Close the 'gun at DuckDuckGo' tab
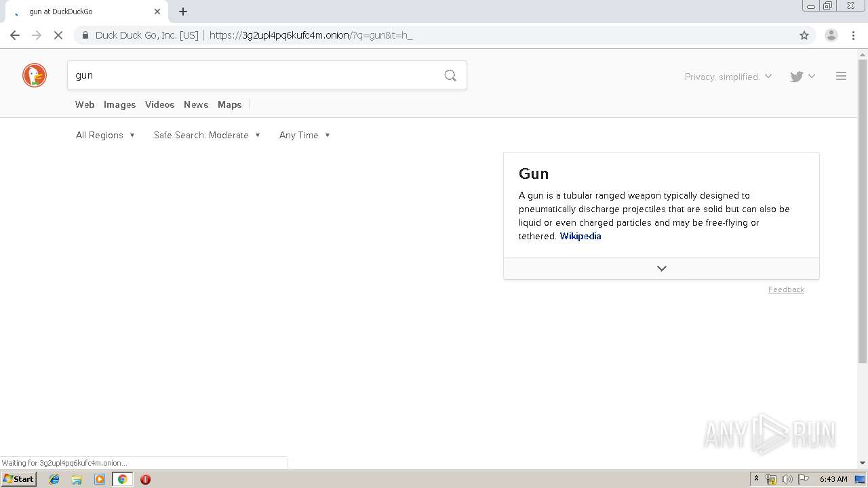Viewport: 868px width, 488px height. tap(157, 12)
